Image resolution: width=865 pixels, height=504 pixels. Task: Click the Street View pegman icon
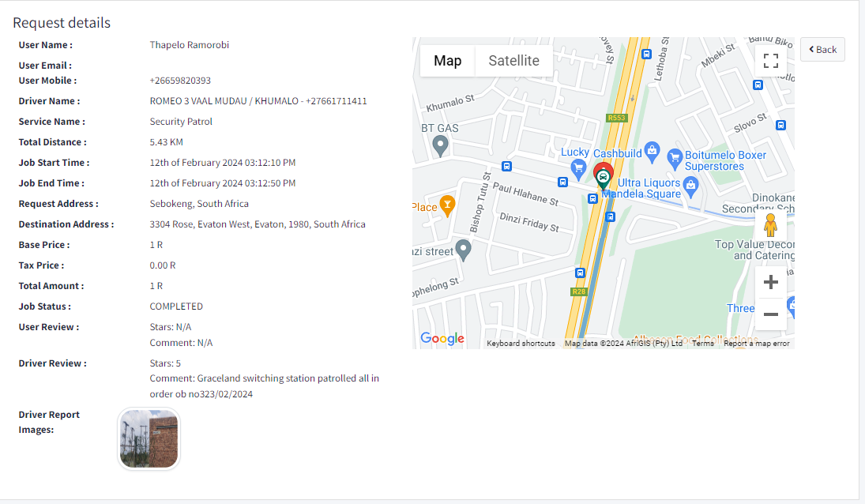pos(771,226)
